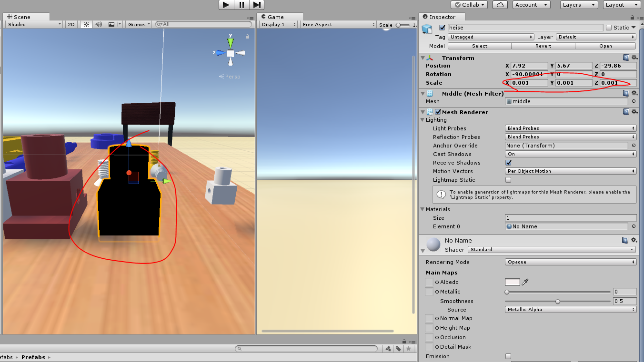Open Mesh Renderer gear settings menu

coord(634,112)
